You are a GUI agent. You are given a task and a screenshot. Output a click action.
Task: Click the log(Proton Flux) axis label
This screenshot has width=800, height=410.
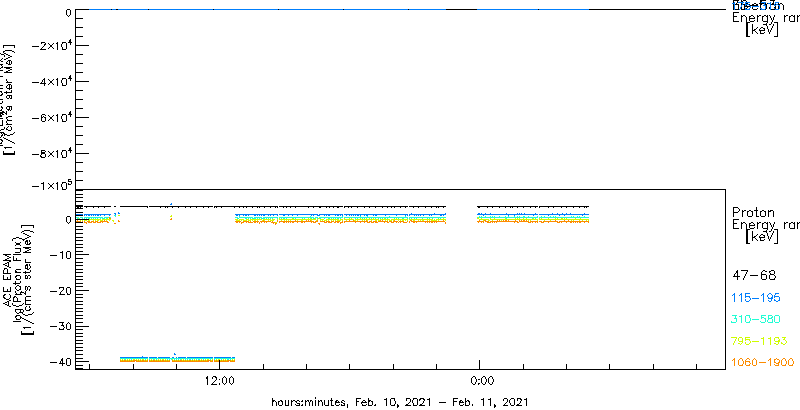[x=16, y=279]
